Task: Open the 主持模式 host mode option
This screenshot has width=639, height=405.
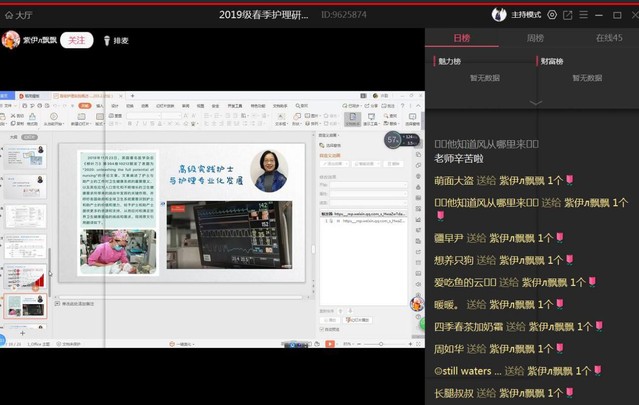Action: point(525,14)
